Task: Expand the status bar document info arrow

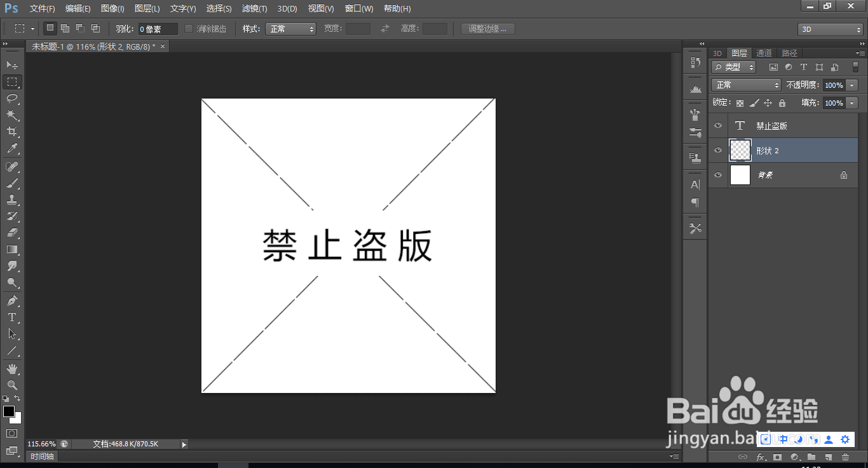Action: click(x=184, y=444)
